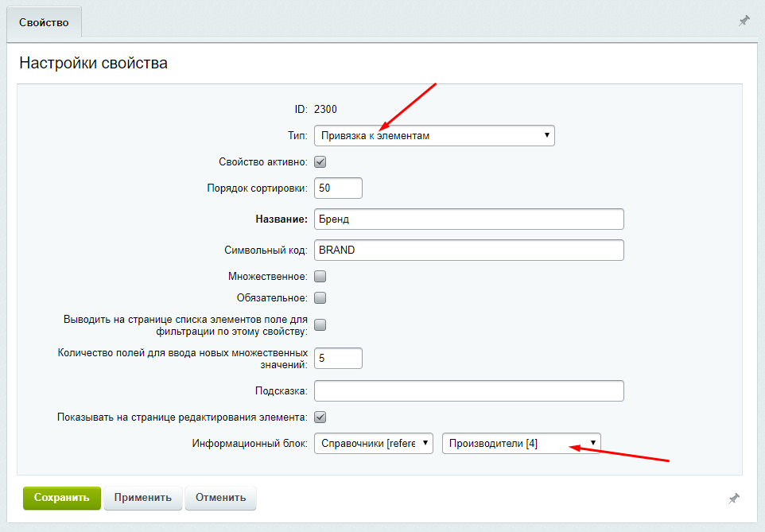The width and height of the screenshot is (765, 532).
Task: Click the 'Свойство активно:' label text
Action: 263,162
